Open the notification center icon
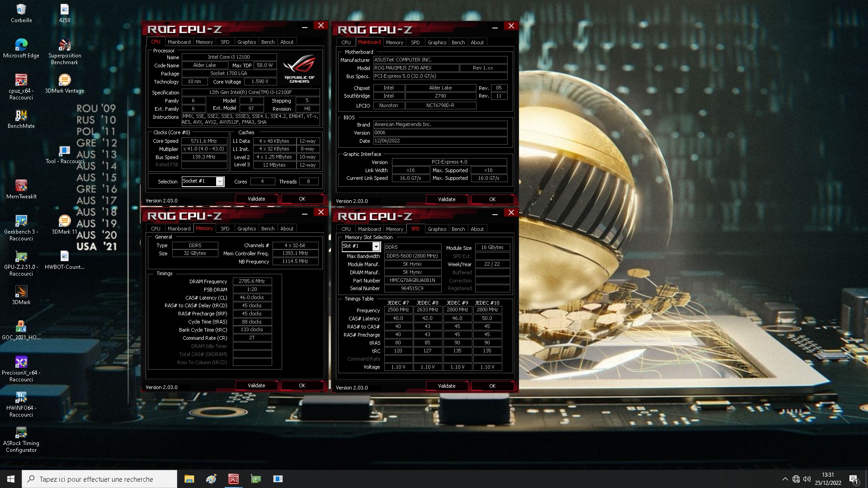The image size is (868, 488). 854,479
